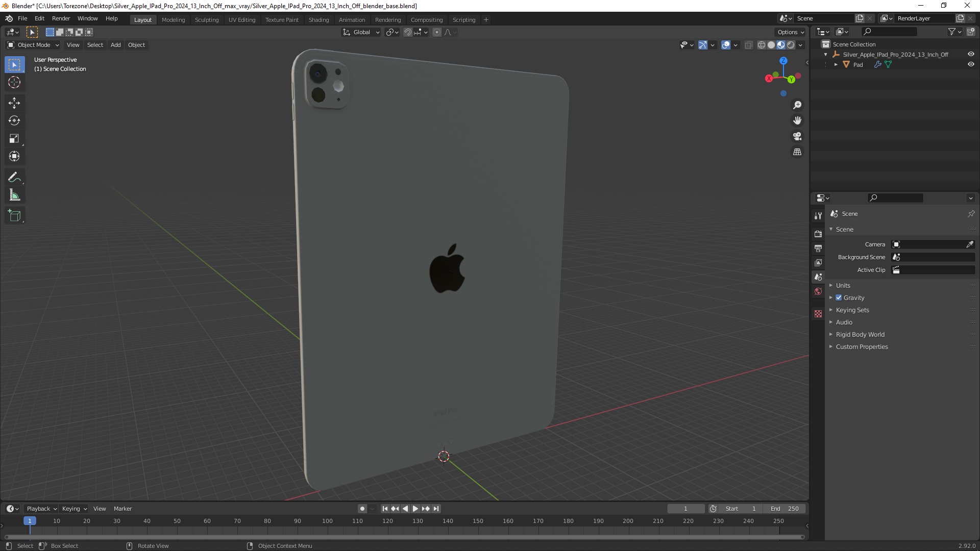
Task: Open the Output properties tab
Action: click(818, 248)
